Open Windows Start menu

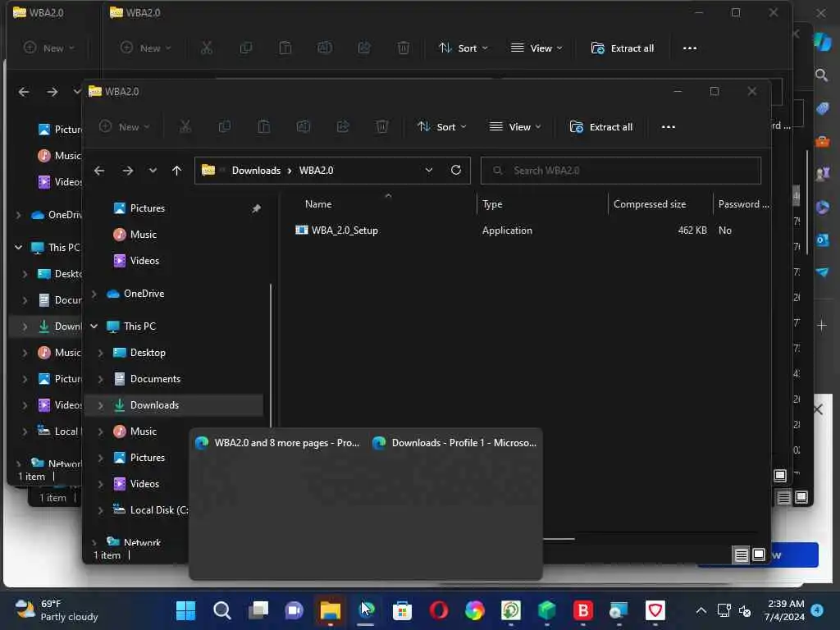pyautogui.click(x=186, y=610)
